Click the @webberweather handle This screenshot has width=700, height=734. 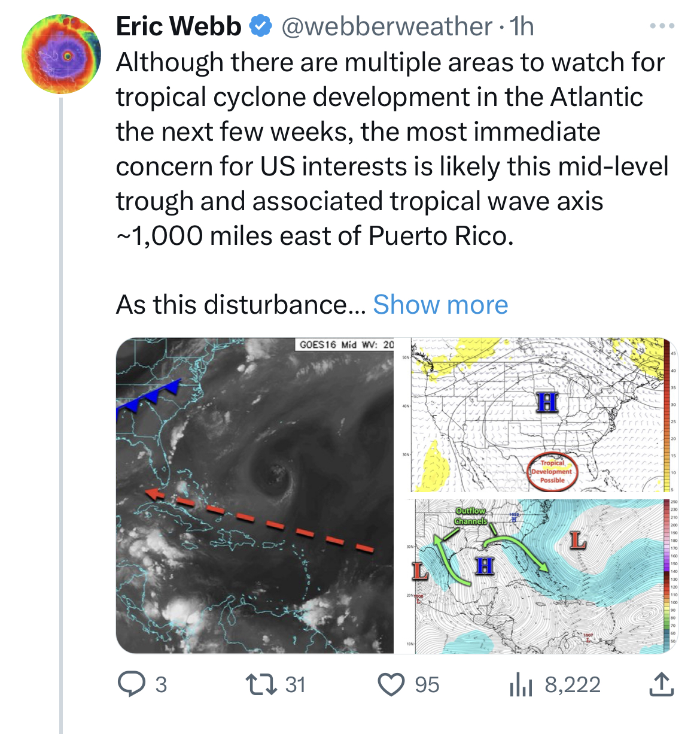pyautogui.click(x=386, y=26)
